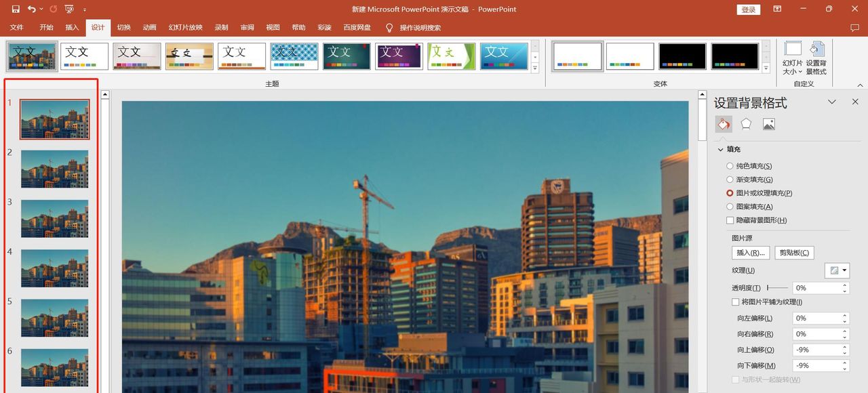The width and height of the screenshot is (868, 393).
Task: Select slide 4 thumbnail in slide panel
Action: pos(54,268)
